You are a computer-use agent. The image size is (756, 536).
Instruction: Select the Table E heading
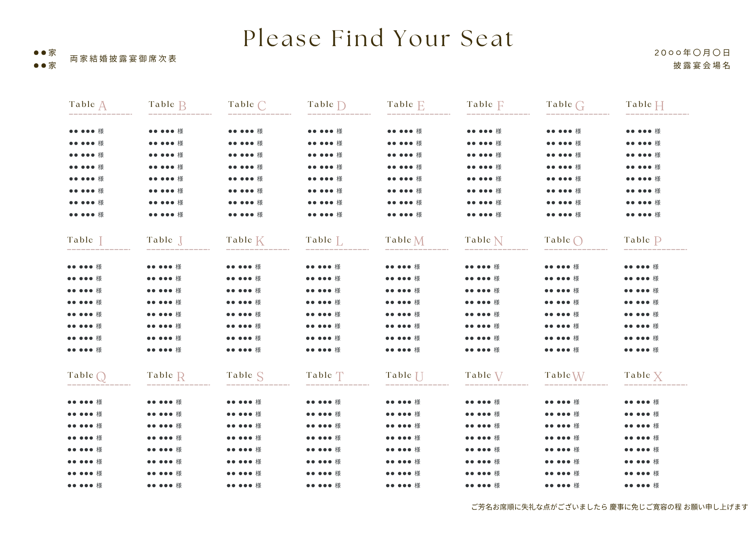click(x=406, y=105)
